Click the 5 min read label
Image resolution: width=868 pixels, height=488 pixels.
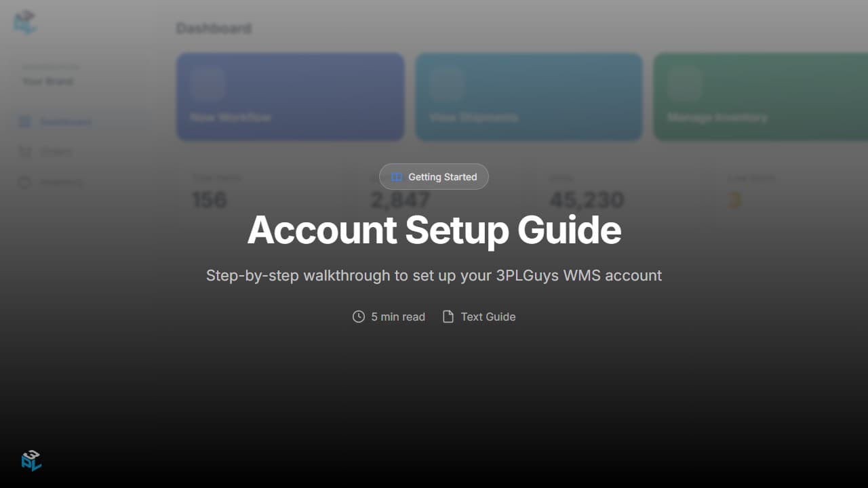pyautogui.click(x=398, y=317)
